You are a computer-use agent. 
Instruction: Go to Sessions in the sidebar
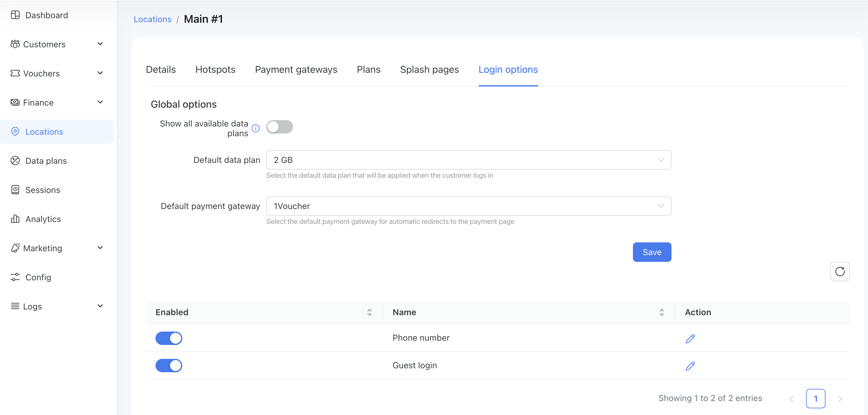pos(43,190)
